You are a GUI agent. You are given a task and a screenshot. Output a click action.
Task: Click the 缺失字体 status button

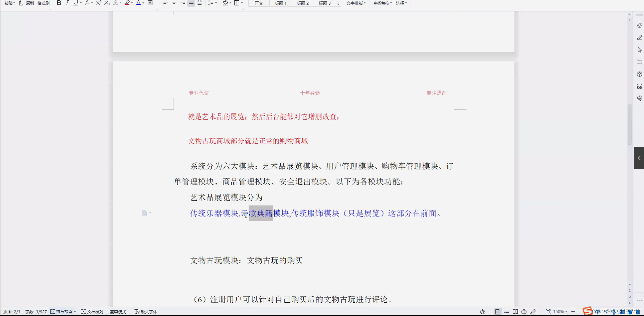(x=146, y=312)
